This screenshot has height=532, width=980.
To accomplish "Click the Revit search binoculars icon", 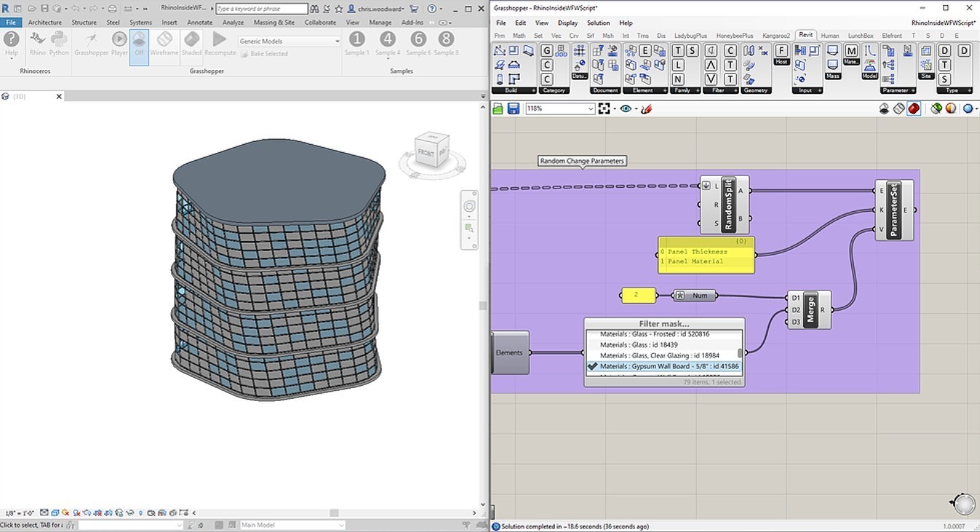I will [314, 9].
